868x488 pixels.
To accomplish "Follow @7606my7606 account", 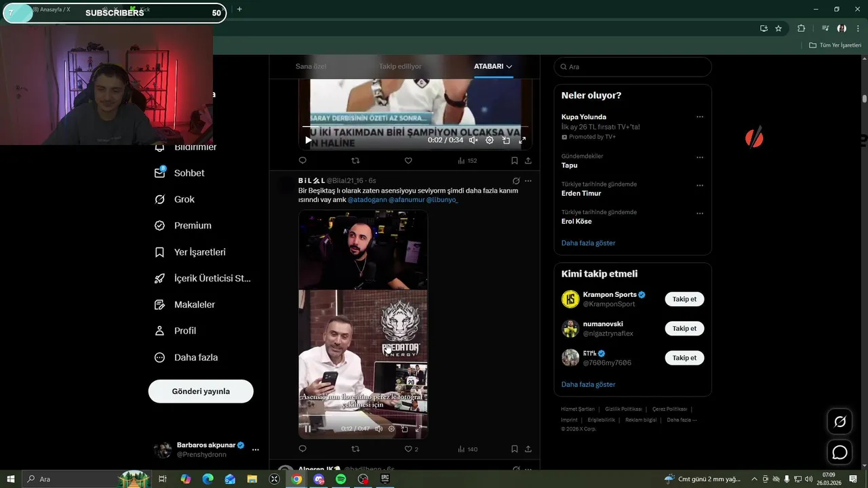I will pyautogui.click(x=684, y=357).
